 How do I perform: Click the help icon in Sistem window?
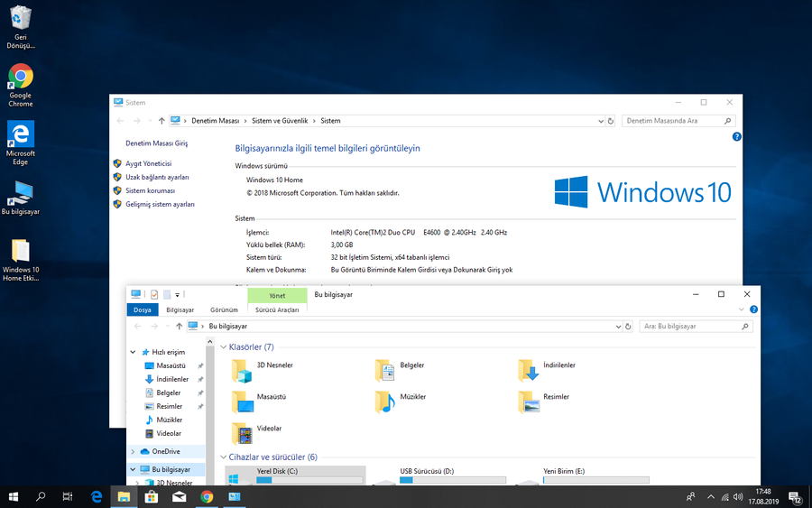click(736, 137)
